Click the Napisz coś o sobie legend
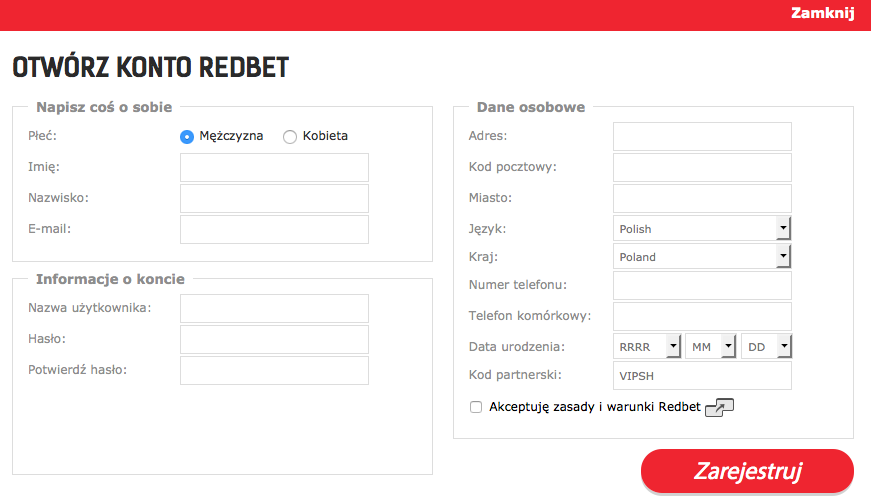 point(104,107)
